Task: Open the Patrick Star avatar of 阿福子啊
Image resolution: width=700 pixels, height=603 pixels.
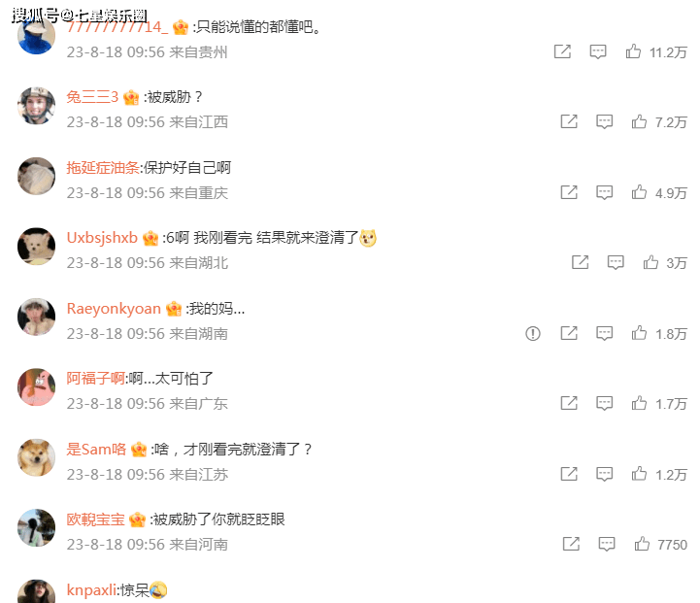Action: click(x=36, y=387)
